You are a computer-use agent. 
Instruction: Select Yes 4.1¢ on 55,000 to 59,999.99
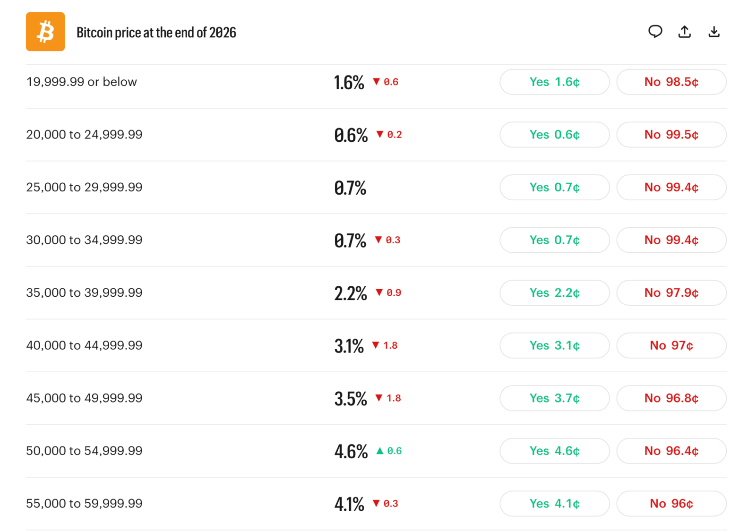(x=554, y=503)
